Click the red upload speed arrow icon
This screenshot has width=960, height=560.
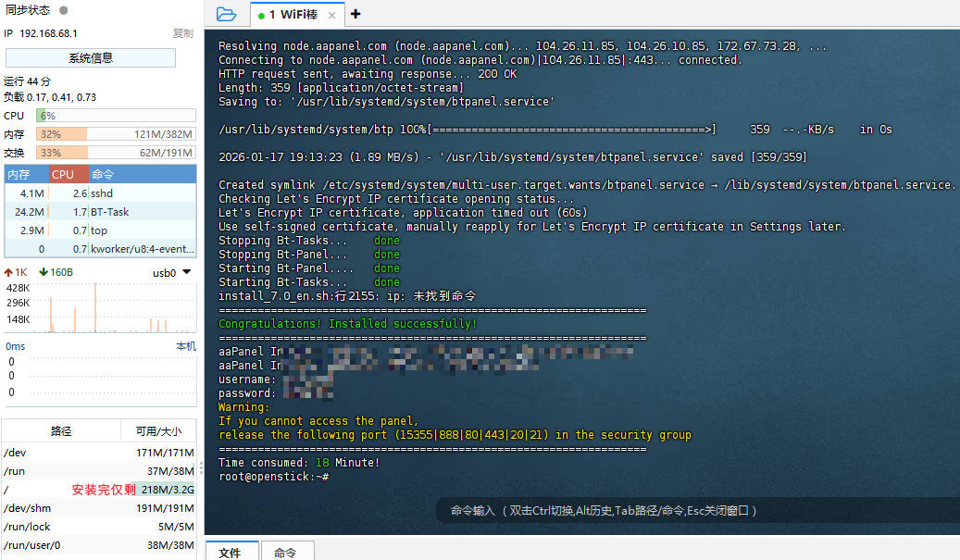click(8, 272)
